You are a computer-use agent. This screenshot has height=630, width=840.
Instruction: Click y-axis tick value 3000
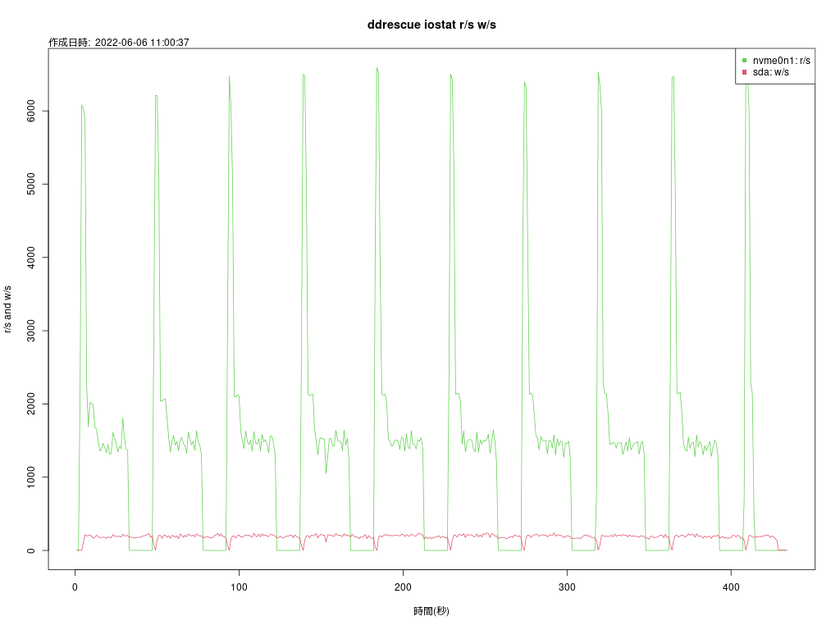click(31, 331)
